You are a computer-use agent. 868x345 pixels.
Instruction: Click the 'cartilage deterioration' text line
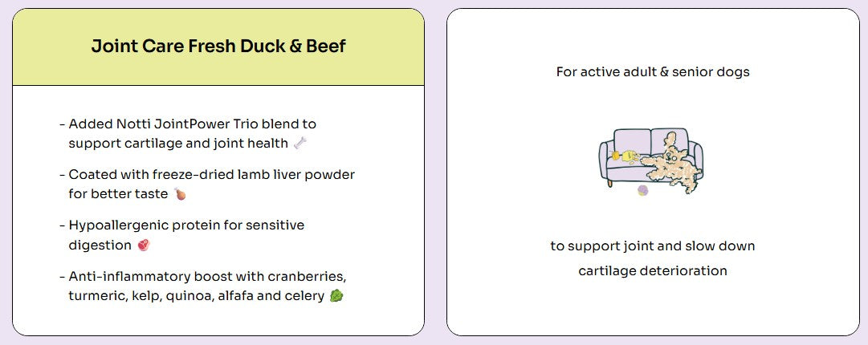[x=653, y=271]
